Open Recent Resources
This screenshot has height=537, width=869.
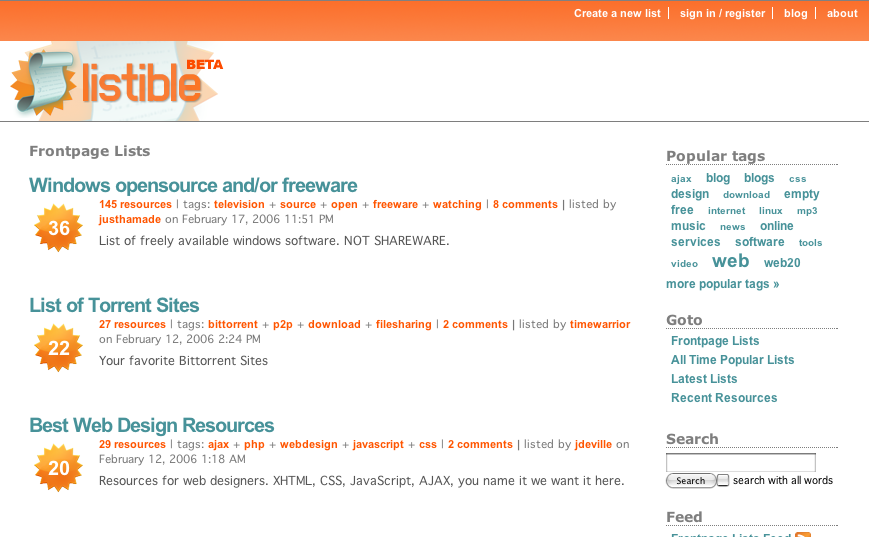[724, 397]
